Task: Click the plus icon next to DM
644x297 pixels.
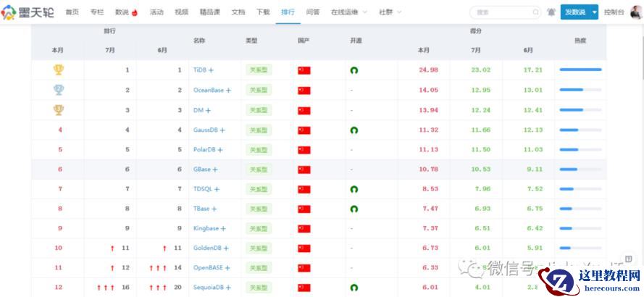Action: click(x=208, y=111)
